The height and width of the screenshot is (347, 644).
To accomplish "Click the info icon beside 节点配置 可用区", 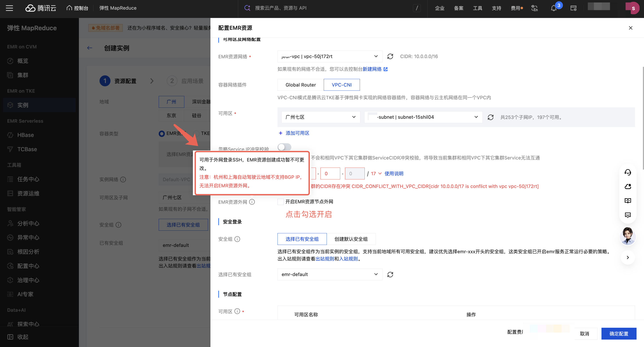I will click(x=237, y=311).
